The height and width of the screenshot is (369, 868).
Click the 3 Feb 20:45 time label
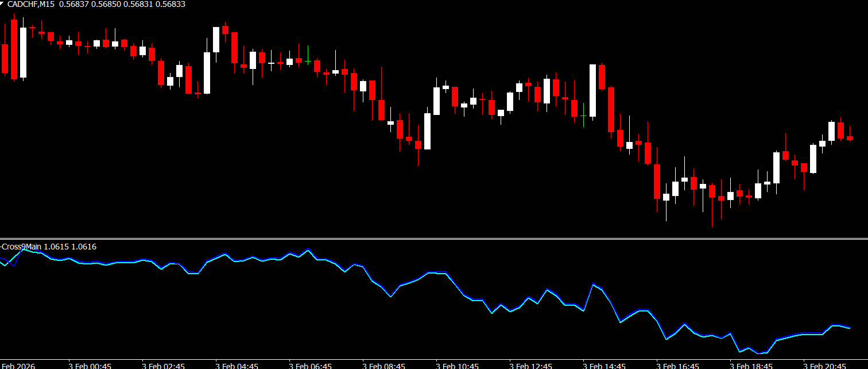(x=824, y=366)
